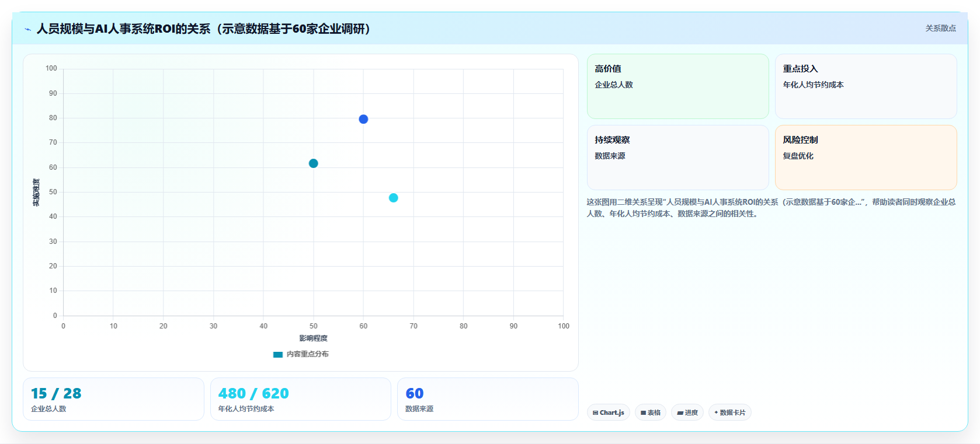Click the 影响程度 x-axis label
Screen dimensions: 980x444
[x=314, y=338]
